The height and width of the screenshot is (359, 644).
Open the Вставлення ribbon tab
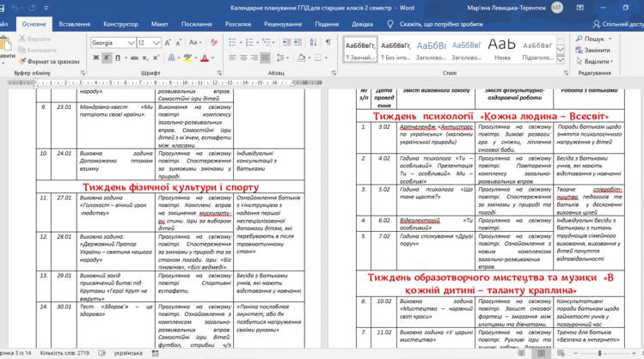[x=74, y=24]
